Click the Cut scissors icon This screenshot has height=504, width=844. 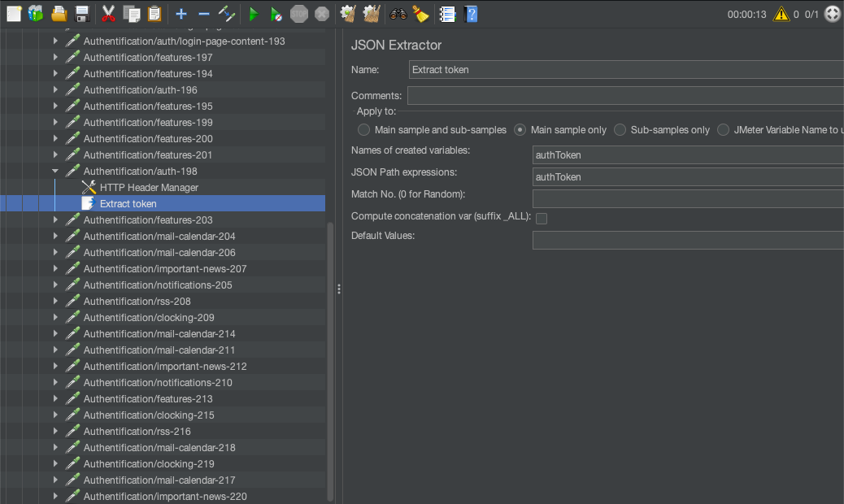click(x=108, y=14)
